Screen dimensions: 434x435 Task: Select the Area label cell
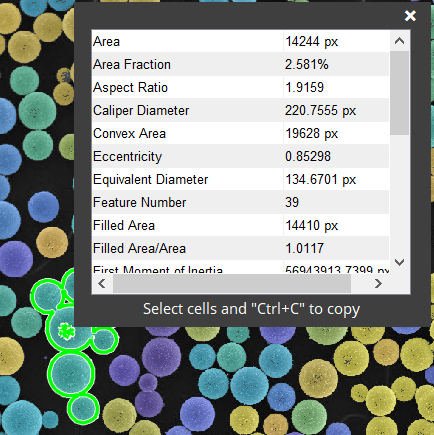click(187, 41)
